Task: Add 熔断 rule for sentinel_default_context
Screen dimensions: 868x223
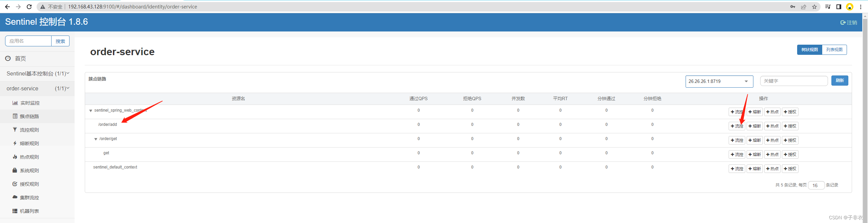Action: (x=754, y=169)
